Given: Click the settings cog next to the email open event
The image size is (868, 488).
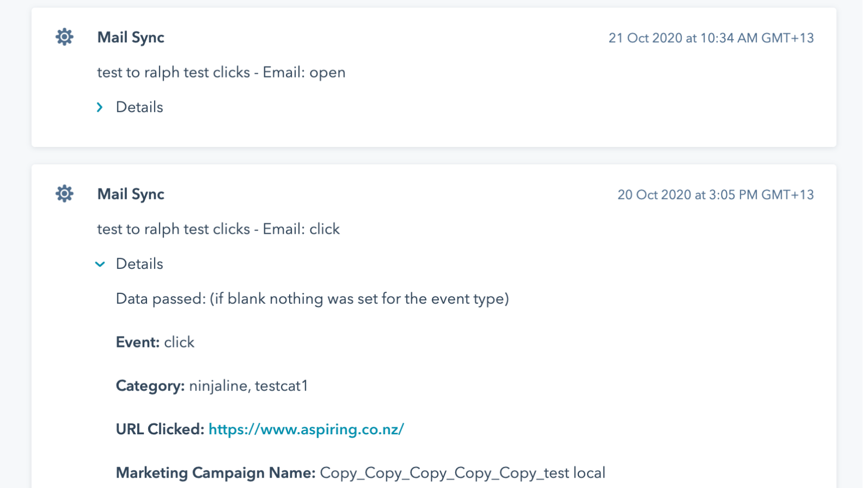Looking at the screenshot, I should pos(64,37).
